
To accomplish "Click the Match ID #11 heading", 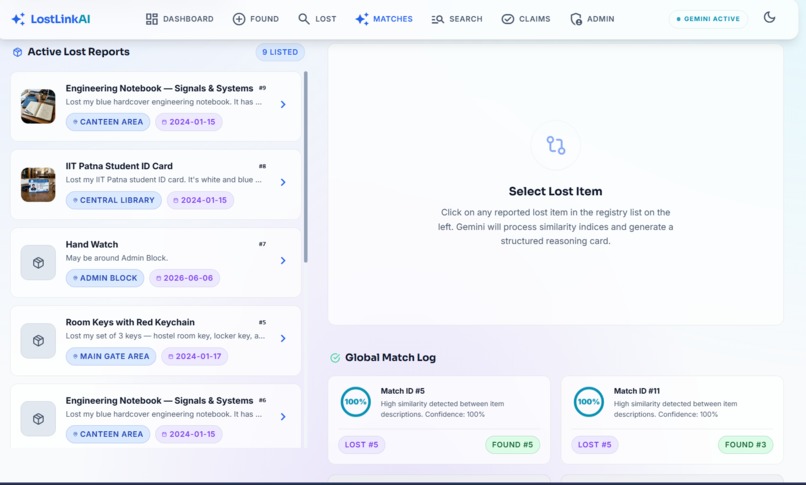I will (637, 391).
